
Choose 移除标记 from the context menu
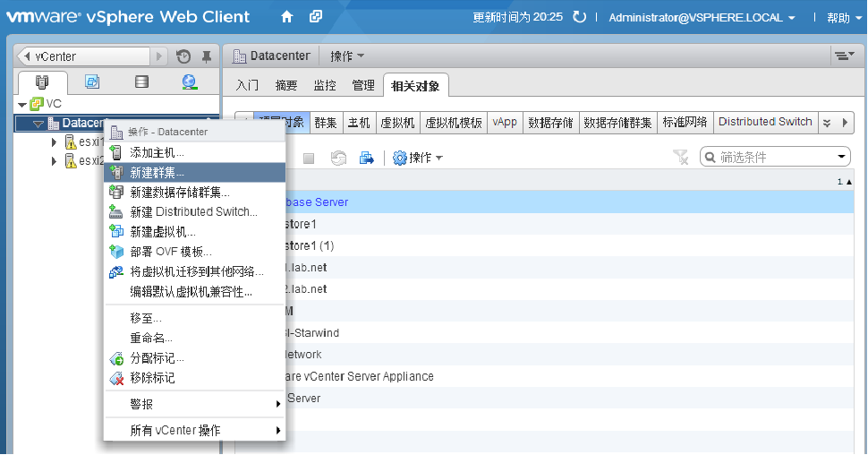click(x=194, y=378)
